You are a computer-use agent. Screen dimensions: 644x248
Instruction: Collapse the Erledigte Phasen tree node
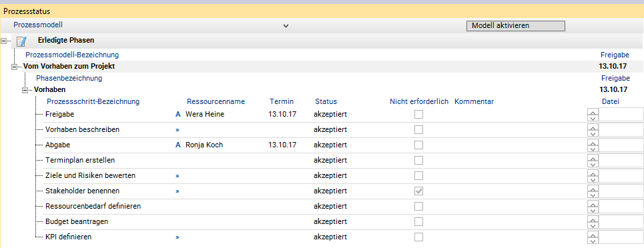click(4, 41)
